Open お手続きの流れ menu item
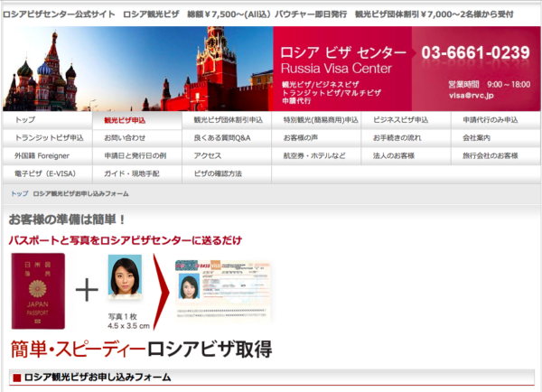Screen dimensions: 542x392 pyautogui.click(x=397, y=138)
